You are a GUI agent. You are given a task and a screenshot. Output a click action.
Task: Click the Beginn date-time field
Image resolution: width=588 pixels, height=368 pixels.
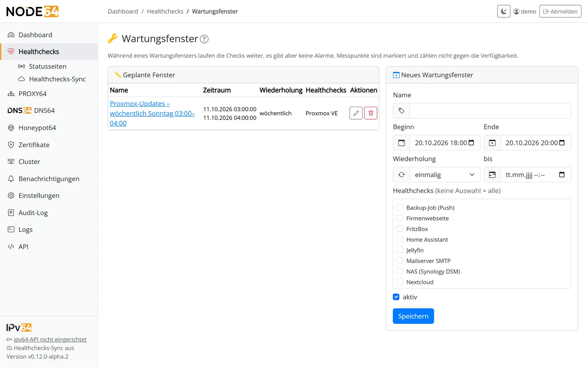click(x=445, y=143)
